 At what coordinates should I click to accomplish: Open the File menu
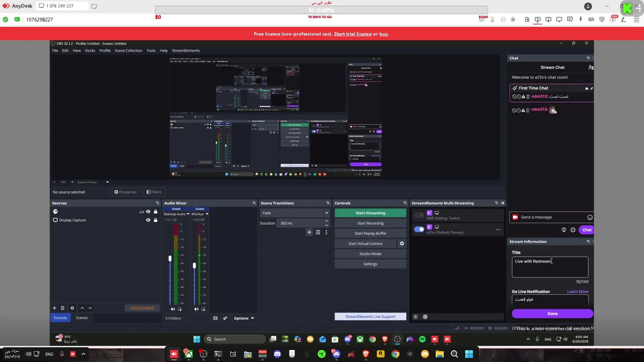55,50
